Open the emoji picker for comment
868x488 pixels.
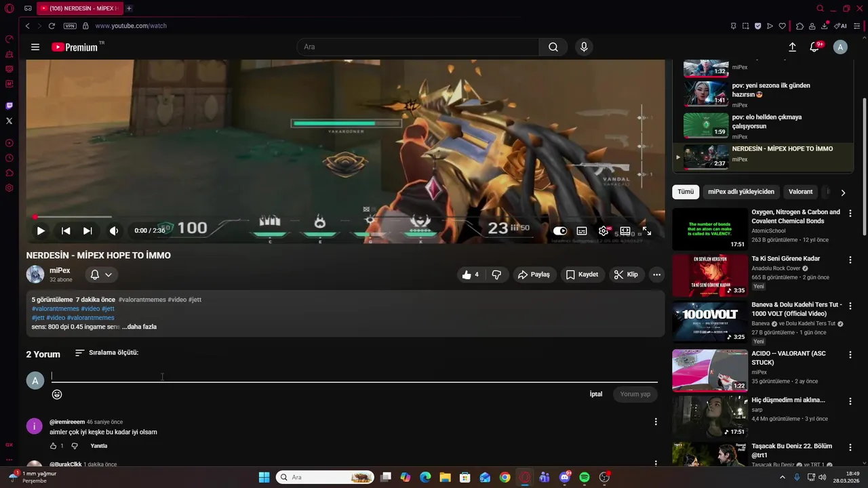pyautogui.click(x=57, y=394)
